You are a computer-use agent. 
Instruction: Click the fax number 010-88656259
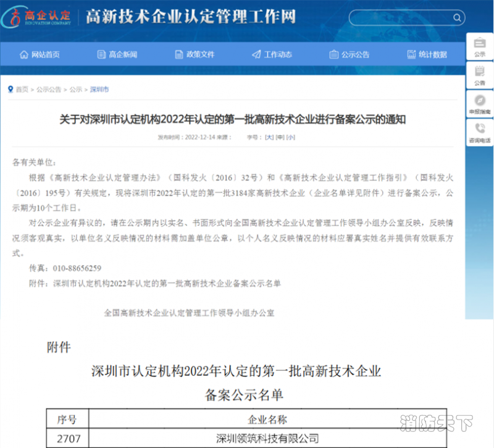[x=77, y=268]
